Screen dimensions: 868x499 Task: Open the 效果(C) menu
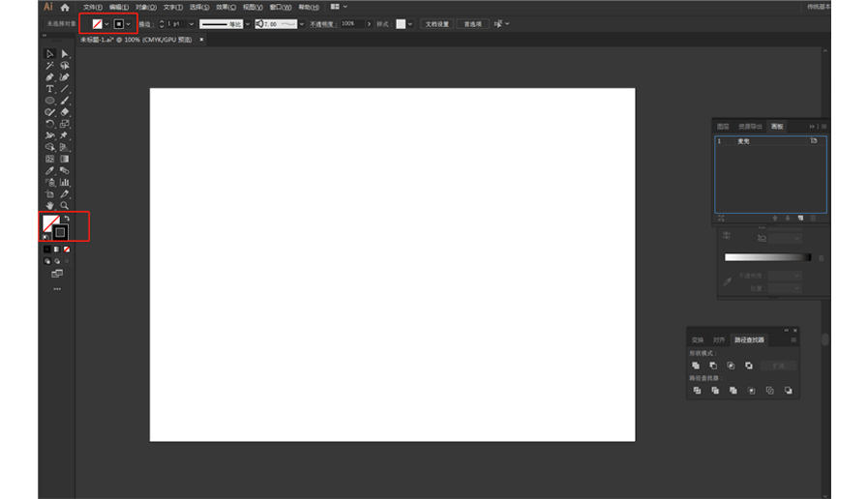225,7
